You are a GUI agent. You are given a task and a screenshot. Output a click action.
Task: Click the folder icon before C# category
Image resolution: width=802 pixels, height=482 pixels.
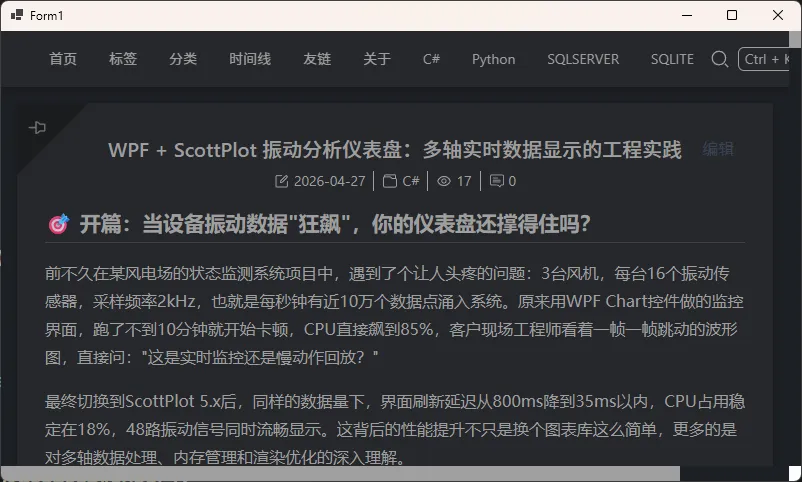coord(390,181)
